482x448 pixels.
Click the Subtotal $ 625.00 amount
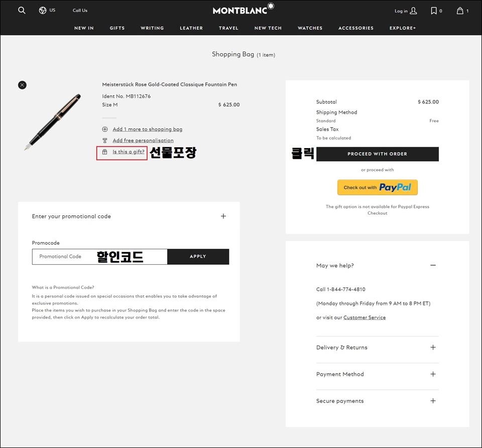tap(428, 102)
